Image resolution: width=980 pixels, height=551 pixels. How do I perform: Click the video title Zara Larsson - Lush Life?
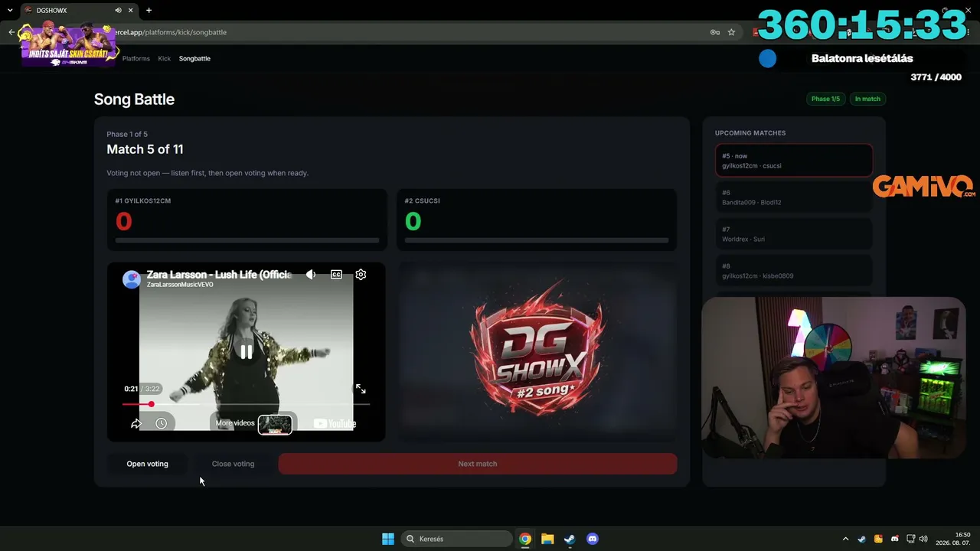coord(219,275)
